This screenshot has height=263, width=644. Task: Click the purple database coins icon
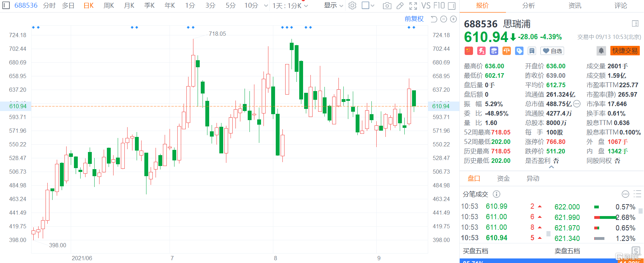pos(494,51)
